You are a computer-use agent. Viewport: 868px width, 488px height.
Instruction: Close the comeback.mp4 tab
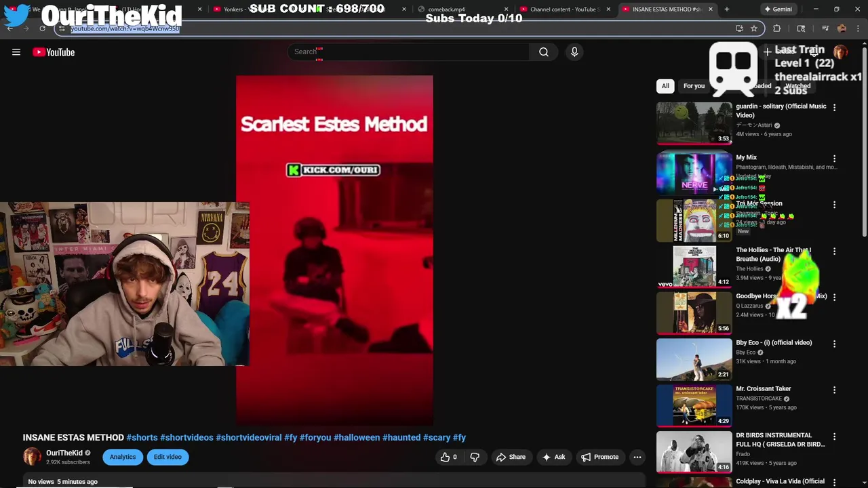(x=506, y=9)
